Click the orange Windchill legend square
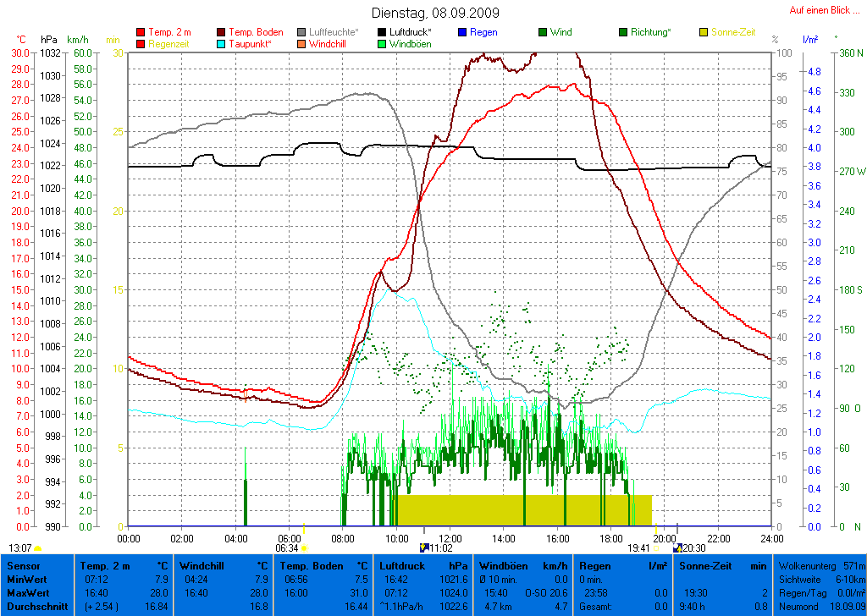Viewport: 867px width, 616px height. point(302,44)
